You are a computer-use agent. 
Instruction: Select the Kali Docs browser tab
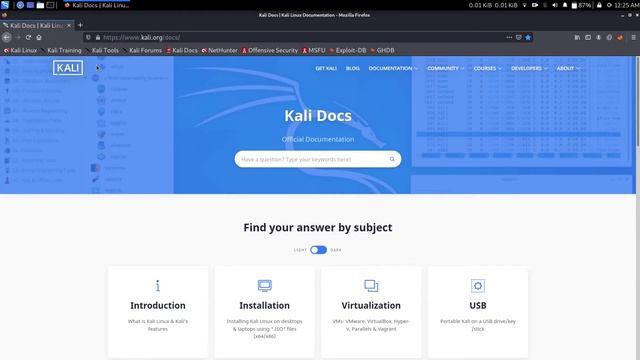(x=36, y=25)
